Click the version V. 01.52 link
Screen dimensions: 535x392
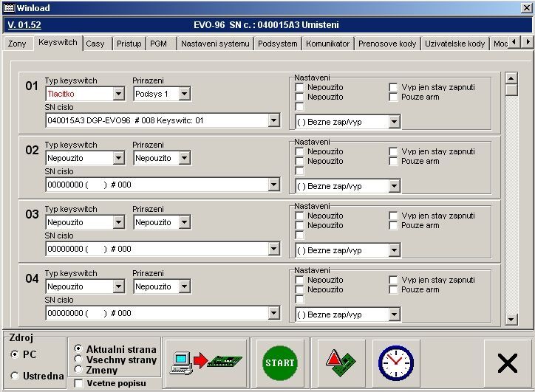click(24, 24)
